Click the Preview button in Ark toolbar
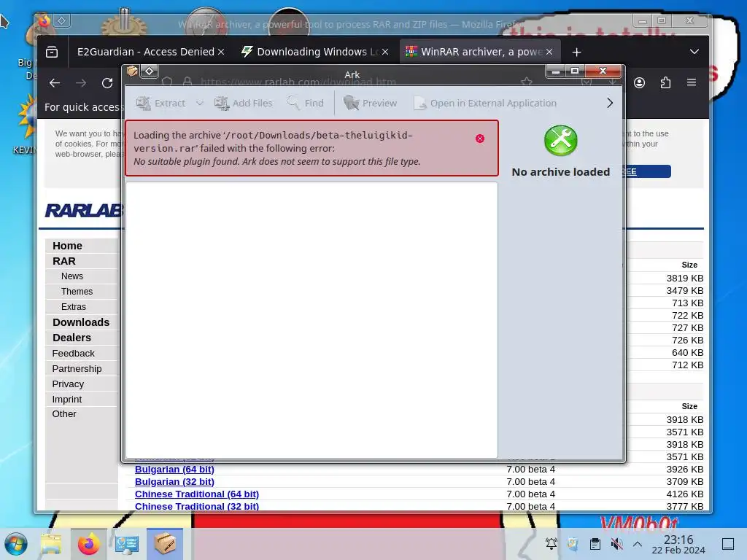The image size is (747, 560). [370, 103]
